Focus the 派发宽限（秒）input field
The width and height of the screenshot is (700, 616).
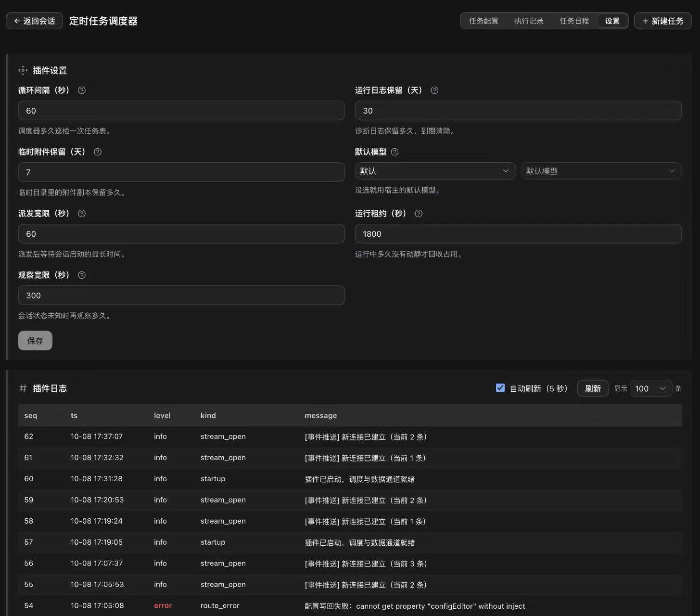point(181,234)
